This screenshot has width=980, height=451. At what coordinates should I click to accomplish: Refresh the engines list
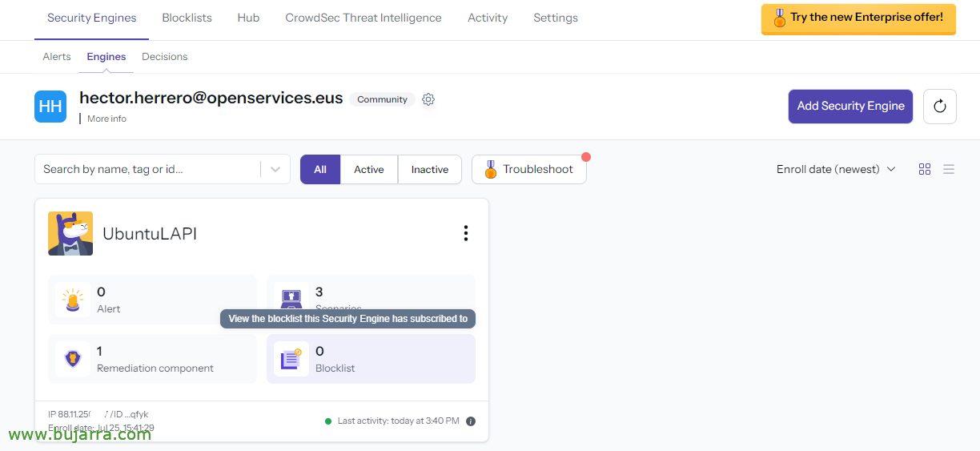(x=940, y=107)
